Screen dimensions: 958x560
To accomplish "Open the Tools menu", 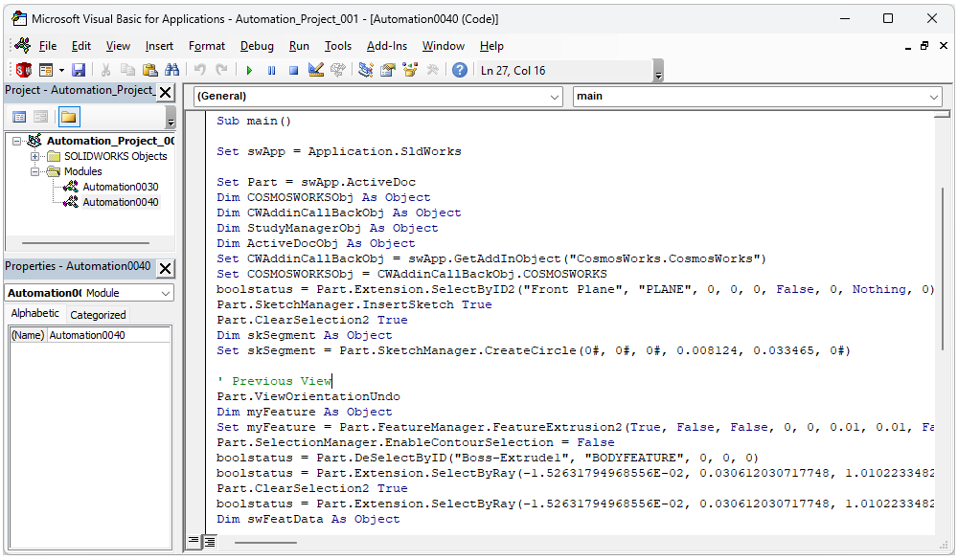I will tap(338, 46).
